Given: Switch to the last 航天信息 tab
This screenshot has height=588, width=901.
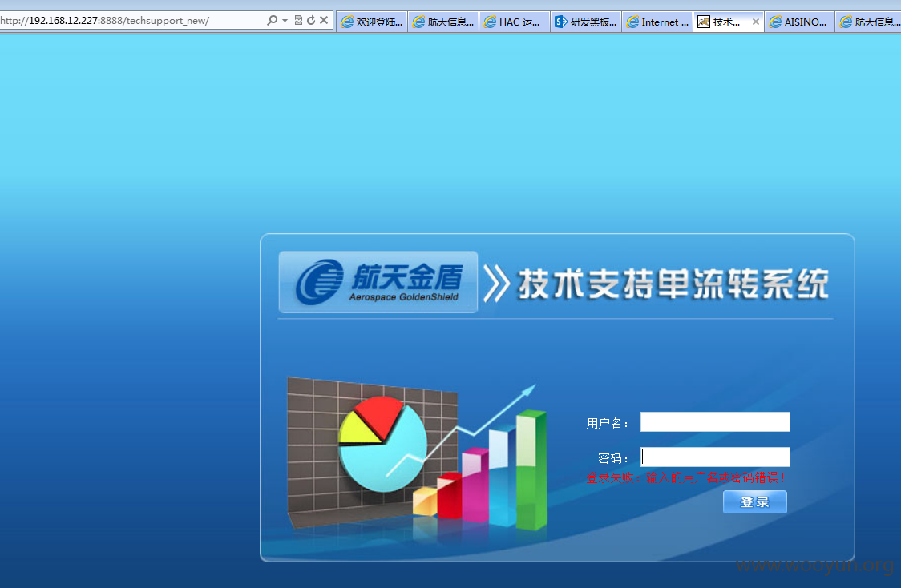Looking at the screenshot, I should coord(869,22).
